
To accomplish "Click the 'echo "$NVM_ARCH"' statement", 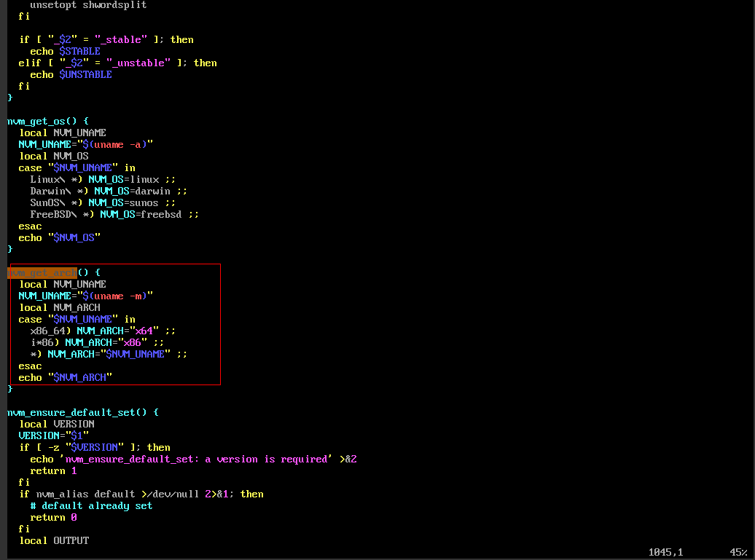I will click(65, 377).
